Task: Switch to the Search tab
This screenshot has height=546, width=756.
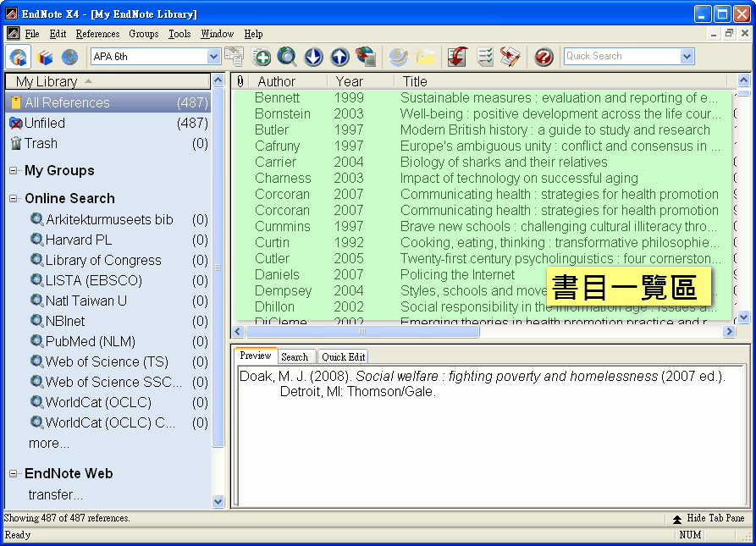Action: (295, 356)
